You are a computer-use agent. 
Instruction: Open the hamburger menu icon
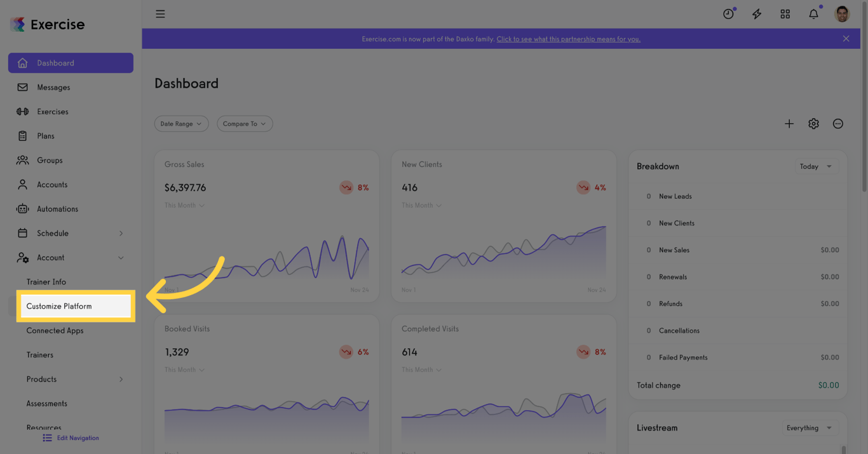pos(160,14)
